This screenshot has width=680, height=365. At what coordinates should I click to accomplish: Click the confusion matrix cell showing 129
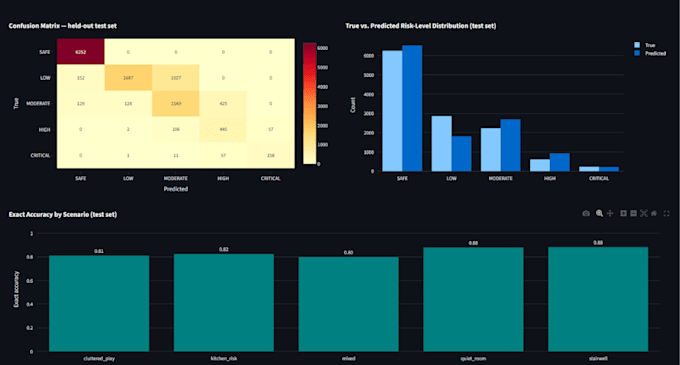pyautogui.click(x=81, y=104)
